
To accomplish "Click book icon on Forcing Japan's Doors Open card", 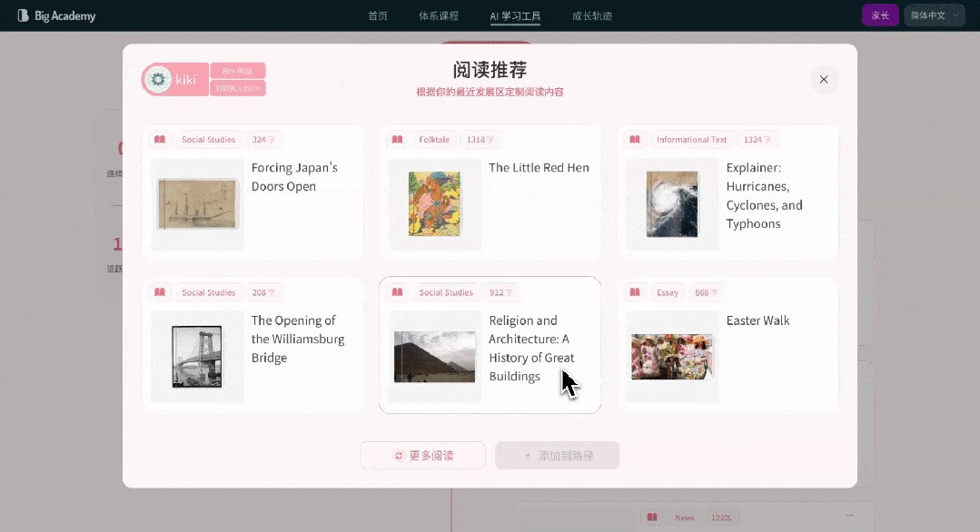I will pyautogui.click(x=160, y=140).
